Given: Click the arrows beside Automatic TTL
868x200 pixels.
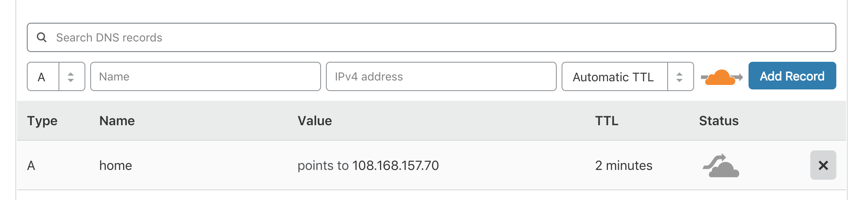Looking at the screenshot, I should (679, 77).
